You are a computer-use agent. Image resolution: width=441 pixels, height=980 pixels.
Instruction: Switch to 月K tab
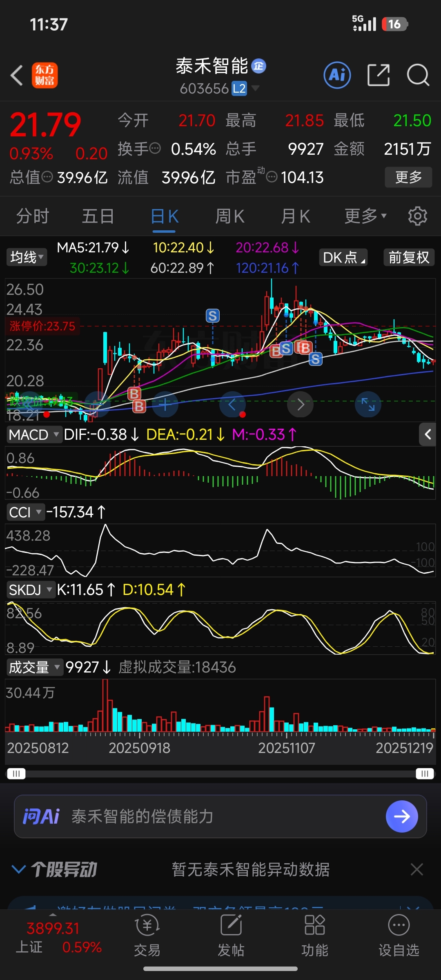pyautogui.click(x=295, y=216)
